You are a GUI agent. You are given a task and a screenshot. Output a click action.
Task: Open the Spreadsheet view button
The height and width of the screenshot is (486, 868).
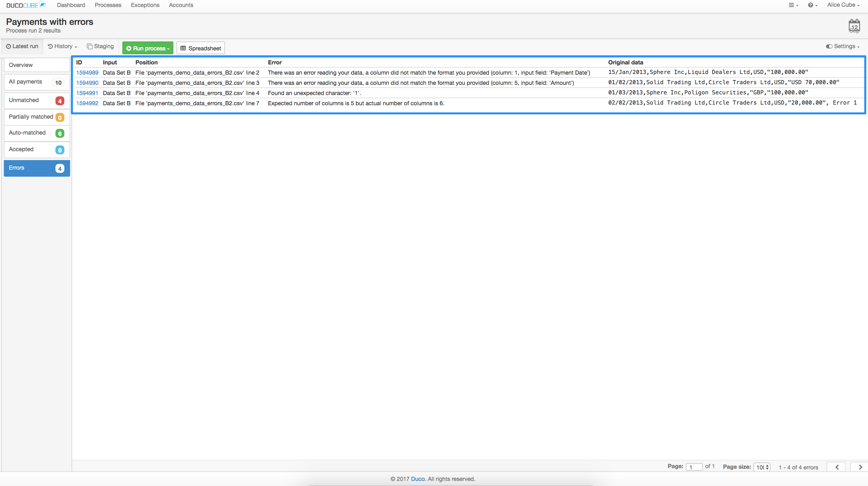[200, 48]
